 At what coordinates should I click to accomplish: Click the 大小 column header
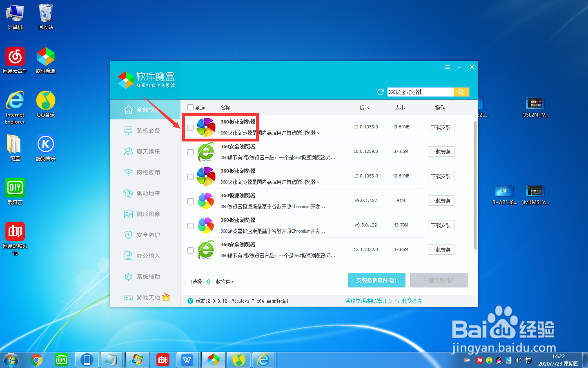click(x=400, y=108)
